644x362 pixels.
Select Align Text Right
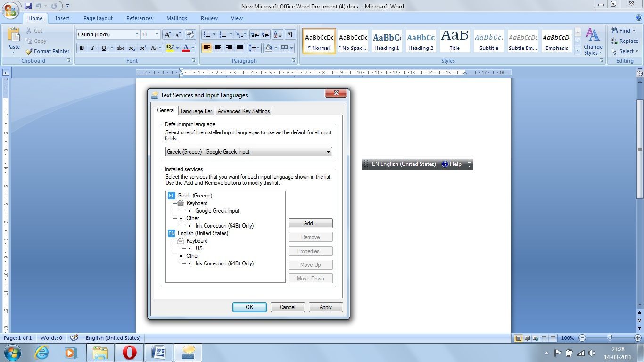229,48
